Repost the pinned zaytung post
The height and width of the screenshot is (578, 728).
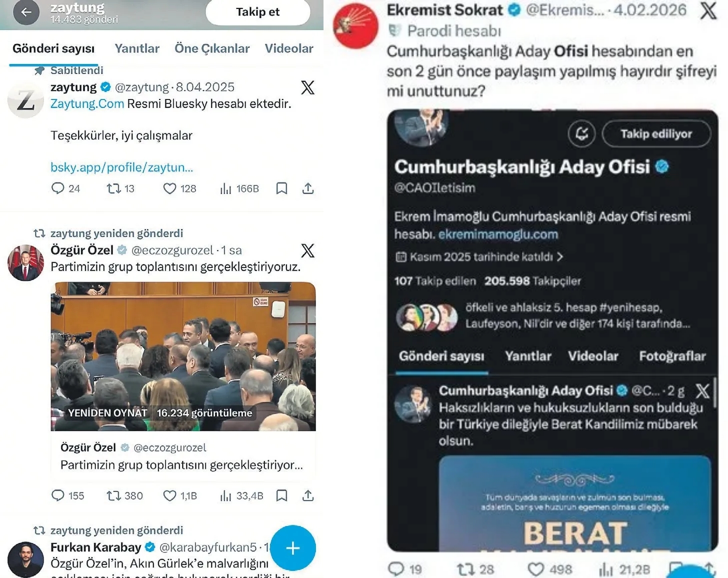pos(120,188)
